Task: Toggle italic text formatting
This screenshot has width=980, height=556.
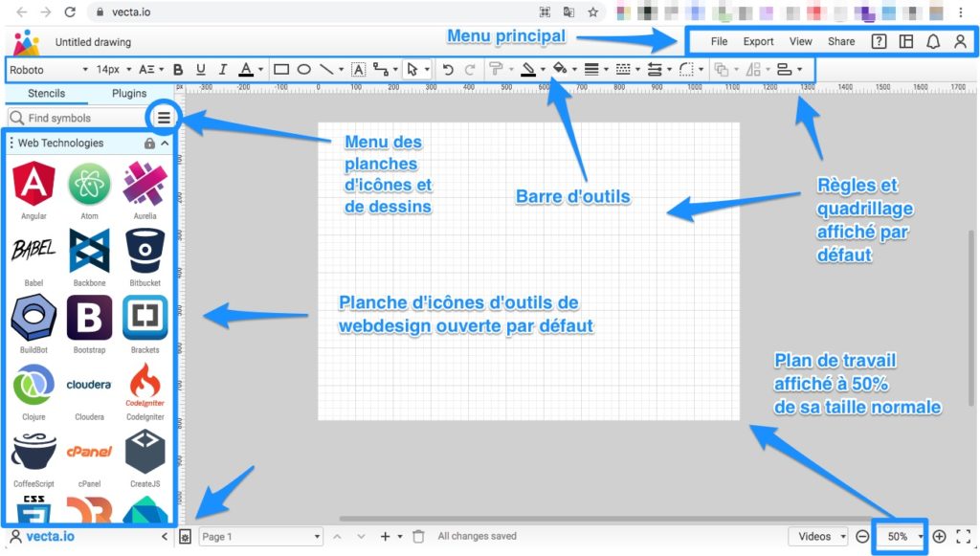Action: click(x=222, y=70)
